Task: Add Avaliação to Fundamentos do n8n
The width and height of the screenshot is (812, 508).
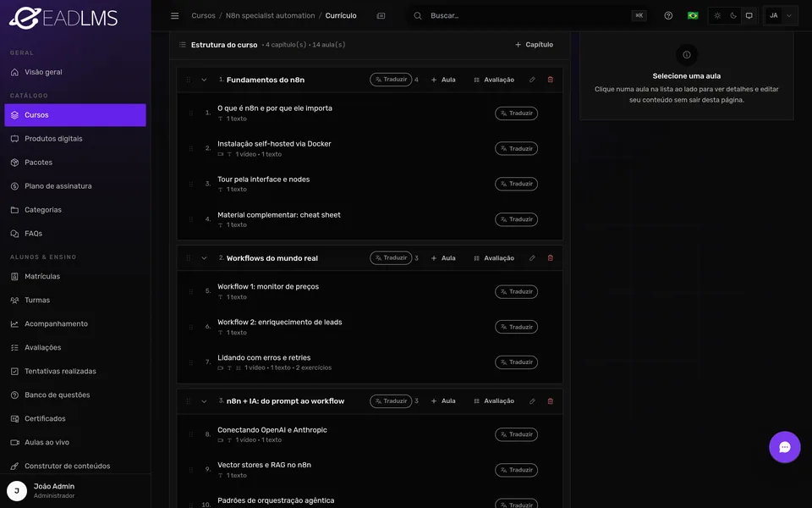Action: (x=494, y=80)
